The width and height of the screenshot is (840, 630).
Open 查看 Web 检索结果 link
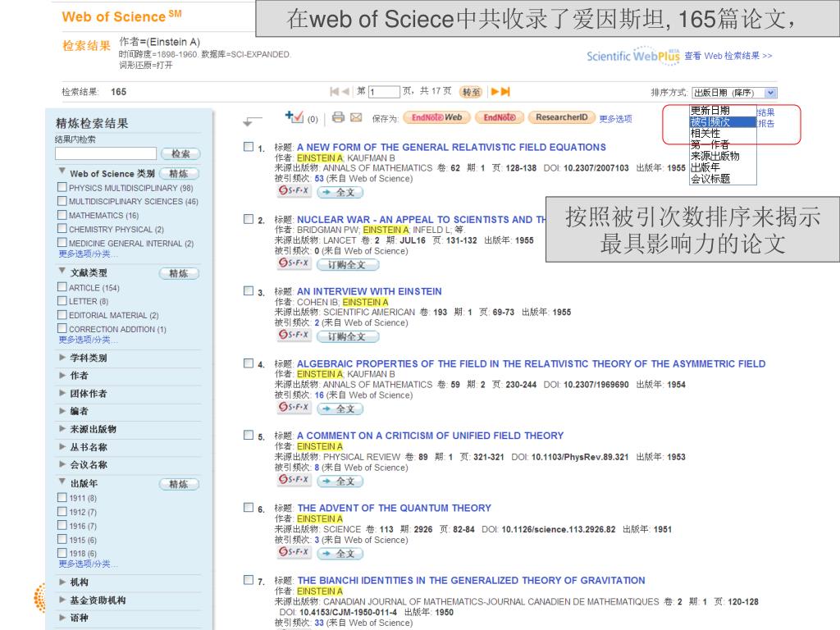pyautogui.click(x=728, y=56)
